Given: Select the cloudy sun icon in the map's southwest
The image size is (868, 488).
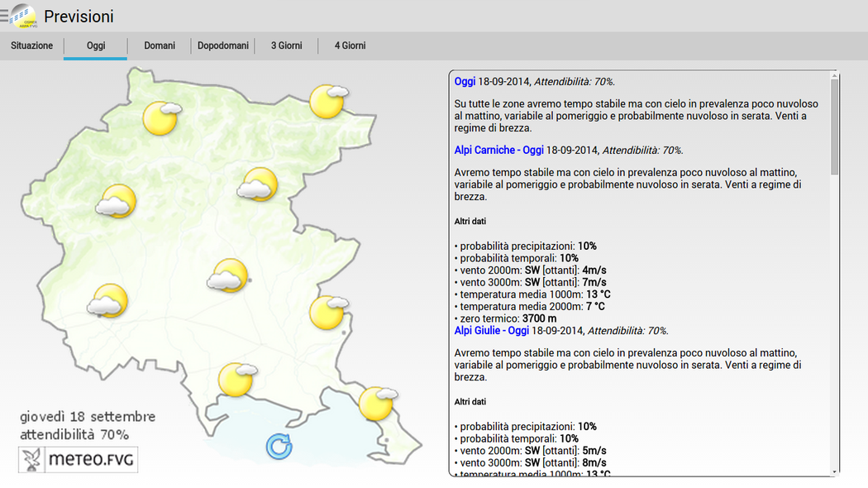Looking at the screenshot, I should click(x=109, y=301).
